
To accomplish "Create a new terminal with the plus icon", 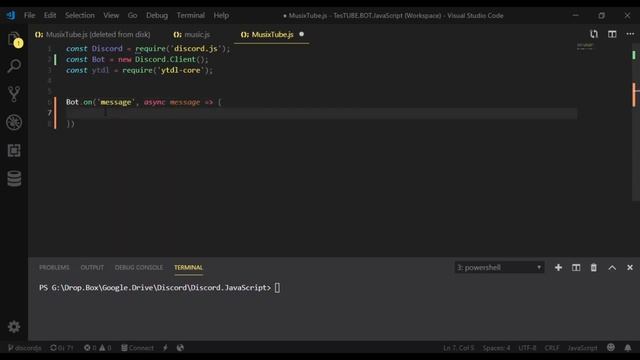I will (x=558, y=267).
